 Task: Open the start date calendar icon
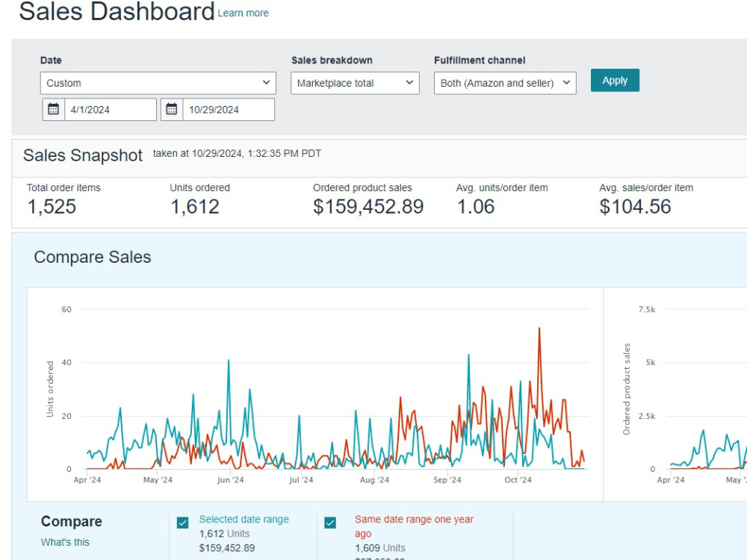53,110
